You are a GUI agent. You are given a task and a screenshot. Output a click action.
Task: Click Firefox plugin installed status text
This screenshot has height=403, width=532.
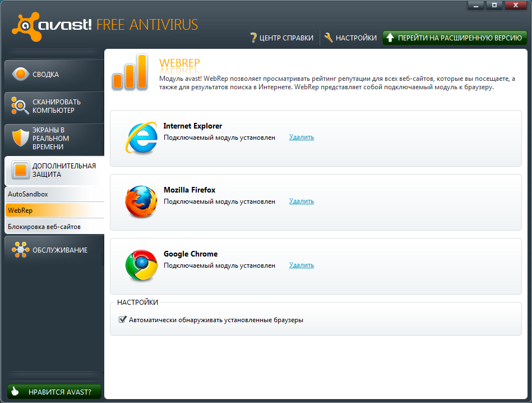[x=220, y=201]
